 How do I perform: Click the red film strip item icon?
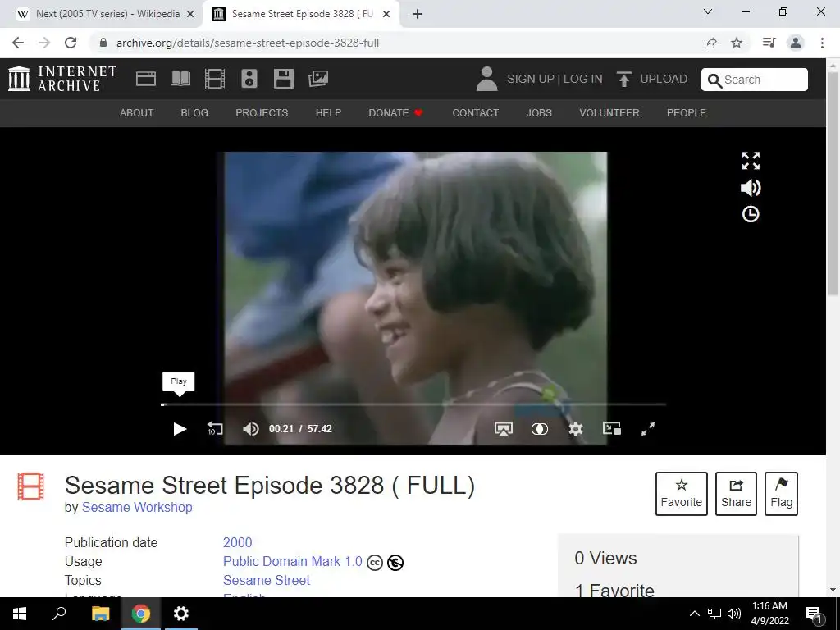30,486
